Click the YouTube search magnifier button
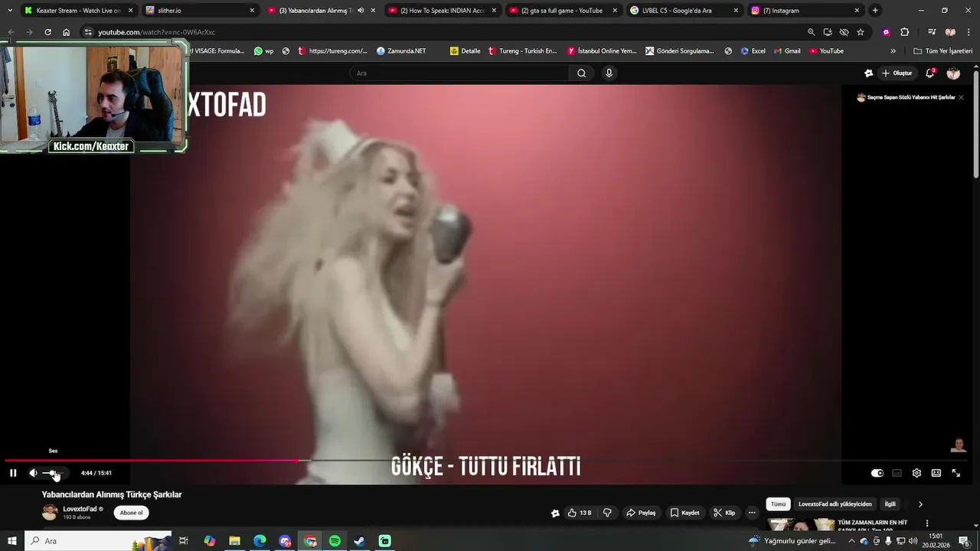 [582, 73]
